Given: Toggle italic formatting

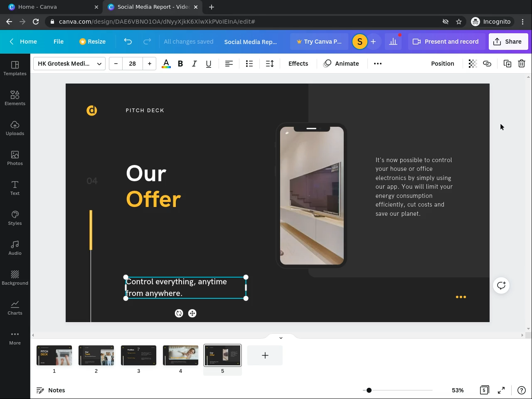Looking at the screenshot, I should pyautogui.click(x=194, y=64).
